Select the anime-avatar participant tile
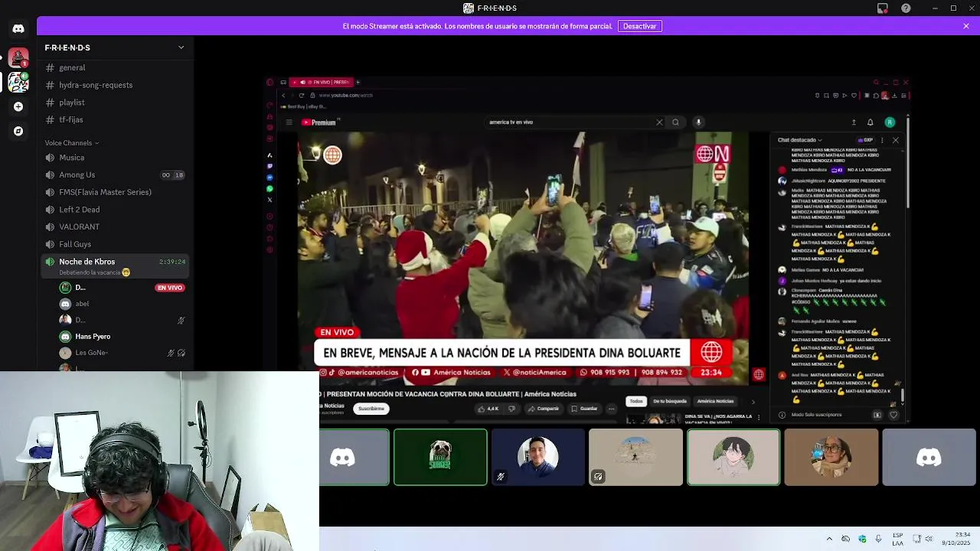980x551 pixels. point(733,457)
